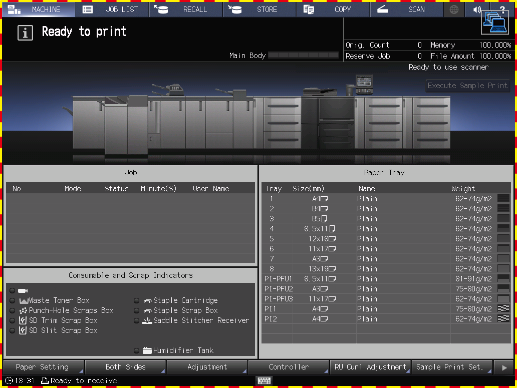Click the tray 1 paper level indicator

click(503, 199)
